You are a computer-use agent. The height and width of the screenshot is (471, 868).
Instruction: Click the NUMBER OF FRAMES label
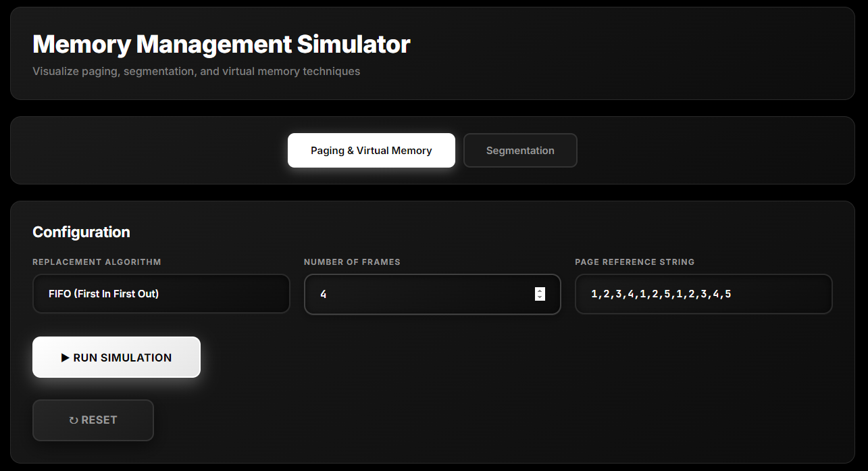point(352,262)
